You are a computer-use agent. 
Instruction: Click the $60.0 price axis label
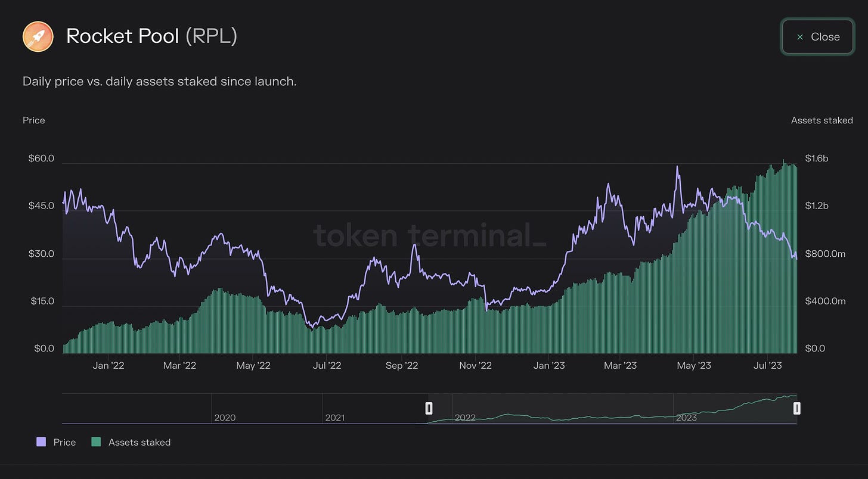point(42,158)
